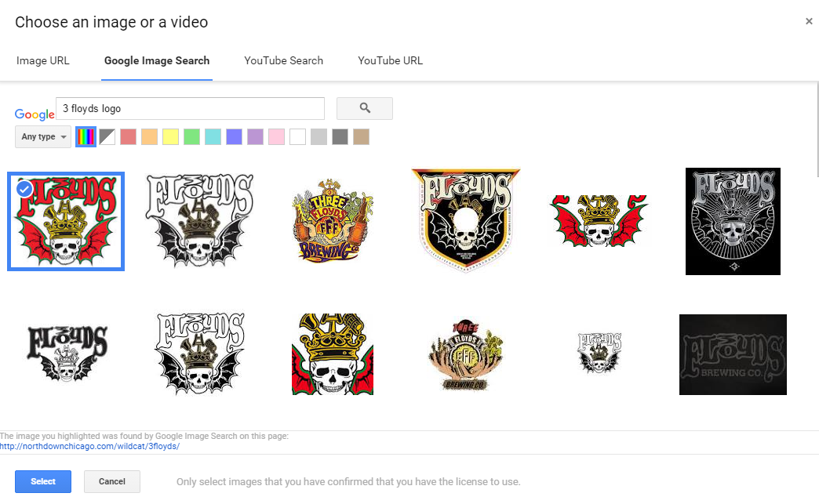819x504 pixels.
Task: Filter images by teal color
Action: [213, 137]
